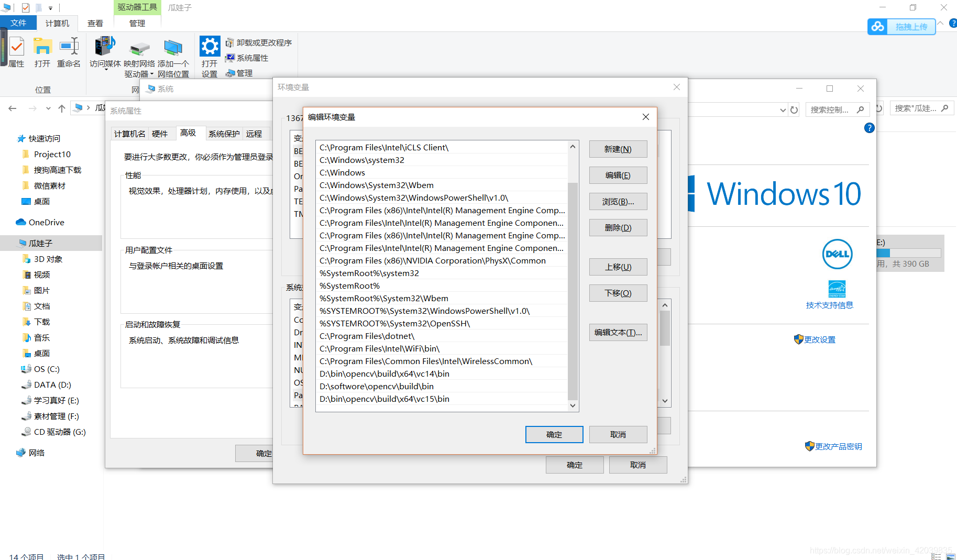957x560 pixels.
Task: Switch to the View ribbon tab
Action: [x=95, y=23]
